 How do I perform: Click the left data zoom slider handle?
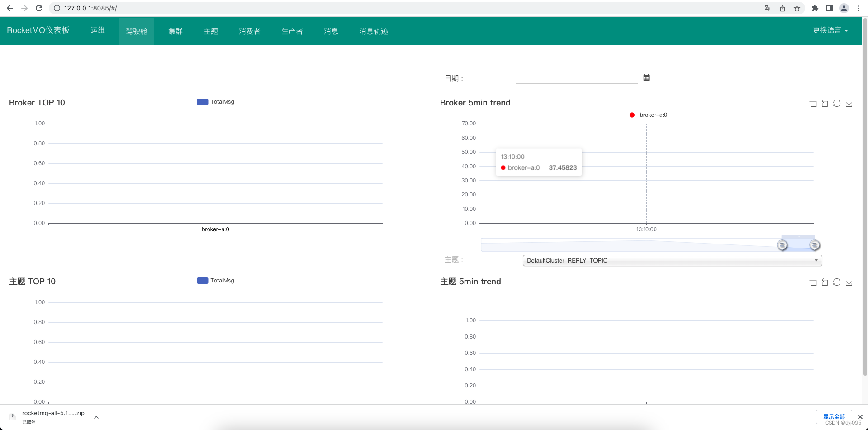782,245
